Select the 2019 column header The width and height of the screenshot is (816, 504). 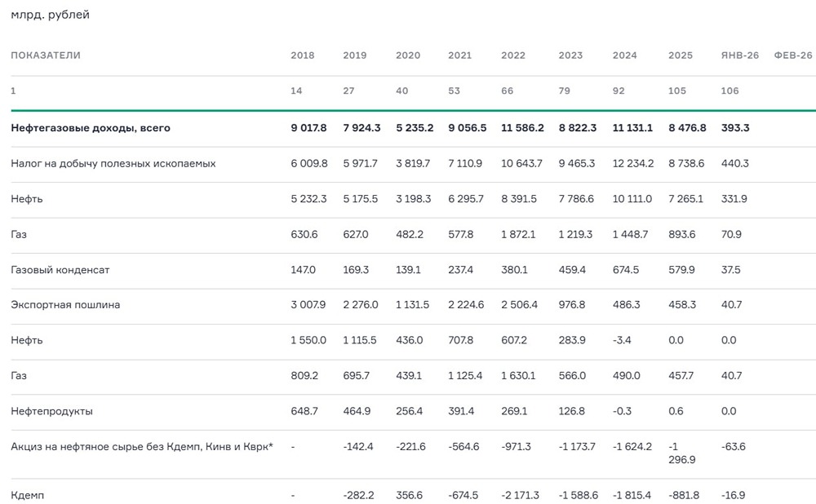353,55
